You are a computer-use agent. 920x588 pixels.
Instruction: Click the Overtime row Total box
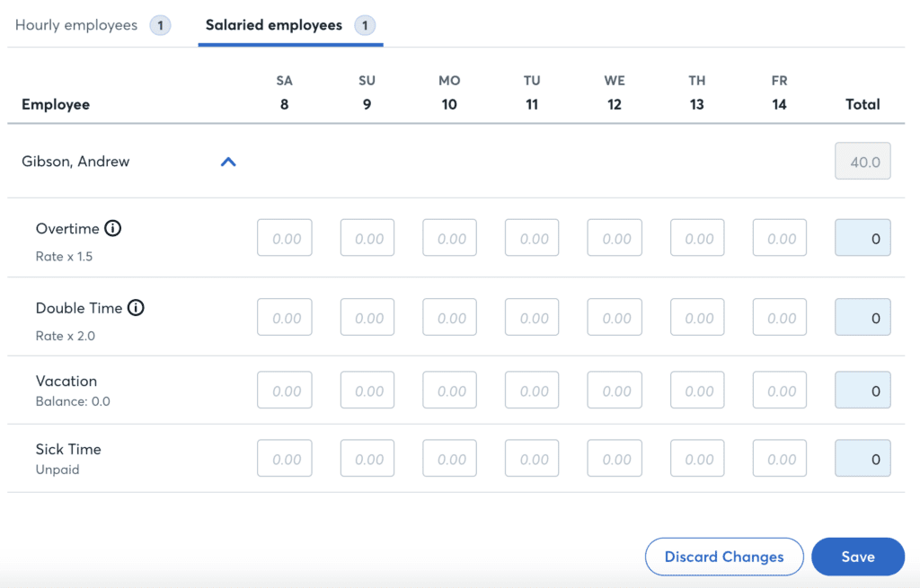click(862, 237)
